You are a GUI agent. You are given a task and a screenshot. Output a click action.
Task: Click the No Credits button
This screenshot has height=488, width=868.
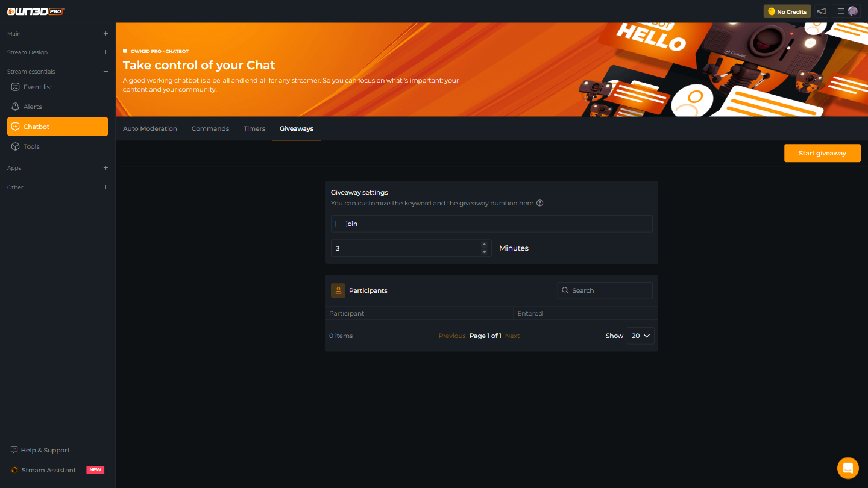[787, 11]
